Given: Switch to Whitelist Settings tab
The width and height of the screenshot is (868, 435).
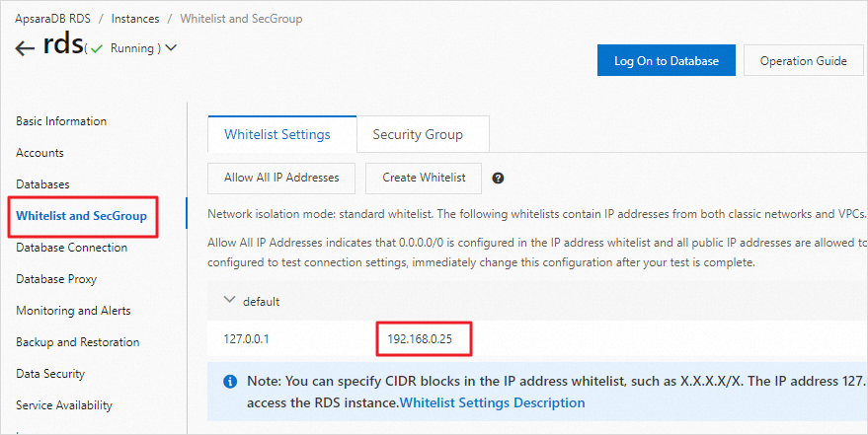Looking at the screenshot, I should [x=276, y=134].
